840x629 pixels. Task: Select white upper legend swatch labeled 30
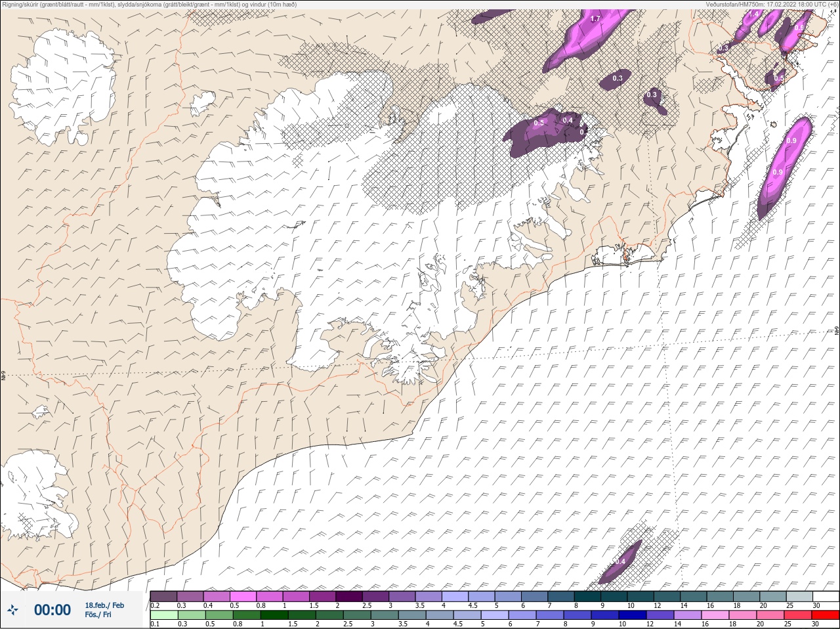click(826, 596)
